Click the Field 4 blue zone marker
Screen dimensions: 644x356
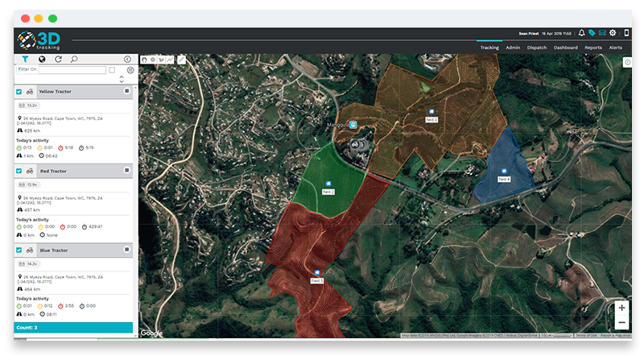pyautogui.click(x=504, y=172)
